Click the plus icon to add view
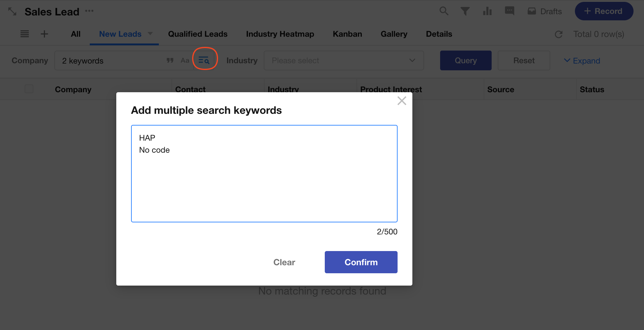Viewport: 644px width, 330px height. (x=44, y=34)
